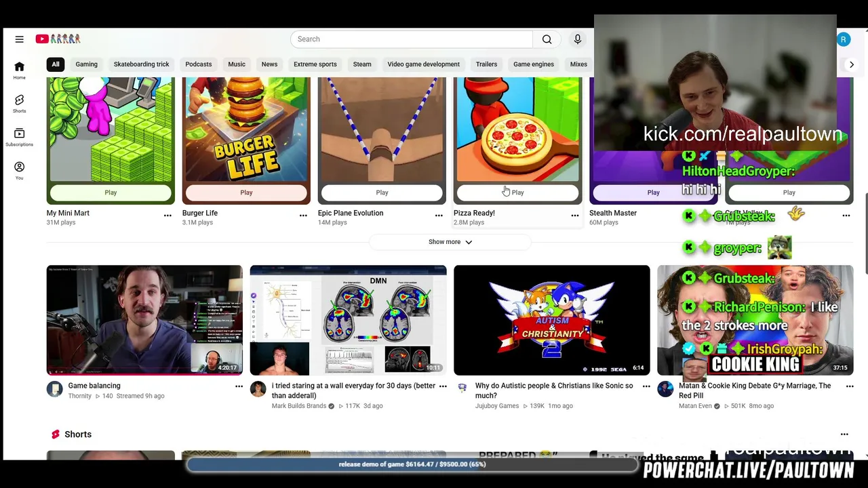Select the Extreme sports chip
868x488 pixels.
pyautogui.click(x=315, y=64)
